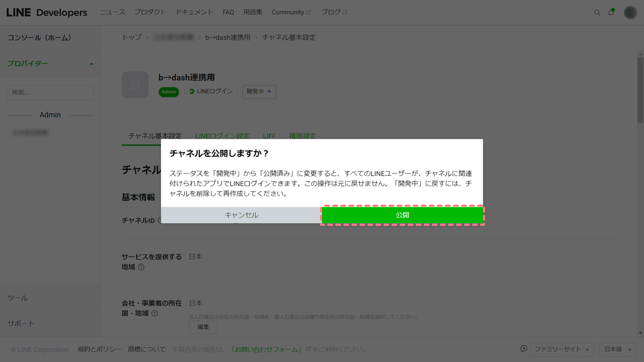The width and height of the screenshot is (644, 362).
Task: Open the 用語集 menu item
Action: point(253,12)
